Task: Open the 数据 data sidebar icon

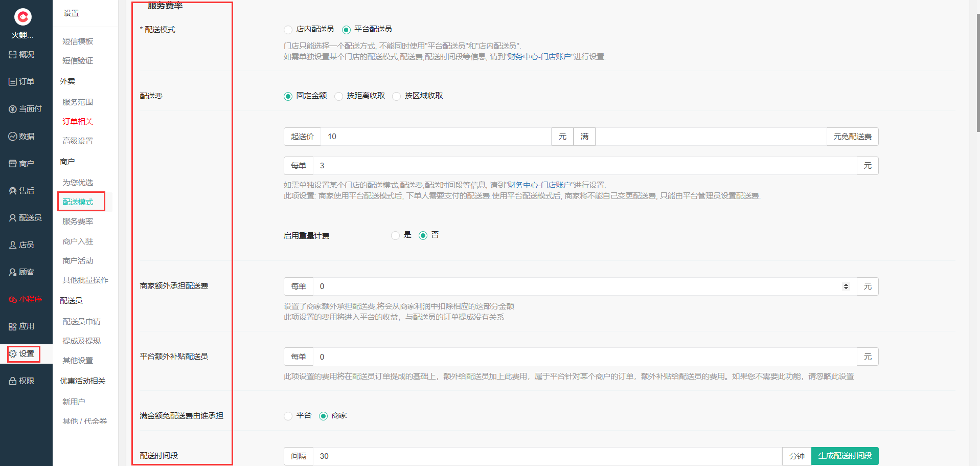Action: click(x=13, y=136)
